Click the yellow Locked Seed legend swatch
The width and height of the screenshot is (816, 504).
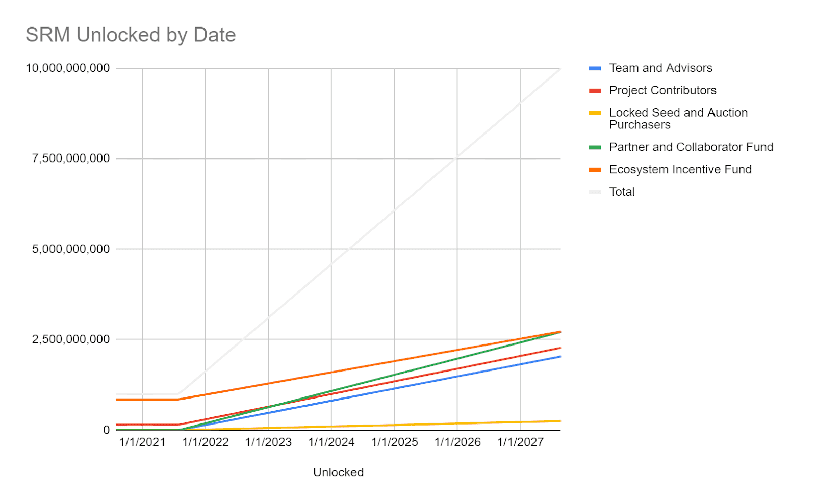(x=595, y=113)
